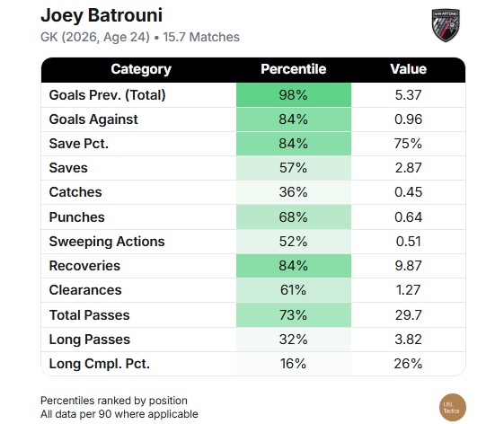The width and height of the screenshot is (504, 424).
Task: Click the USL Tactics round badge
Action: coord(453,407)
